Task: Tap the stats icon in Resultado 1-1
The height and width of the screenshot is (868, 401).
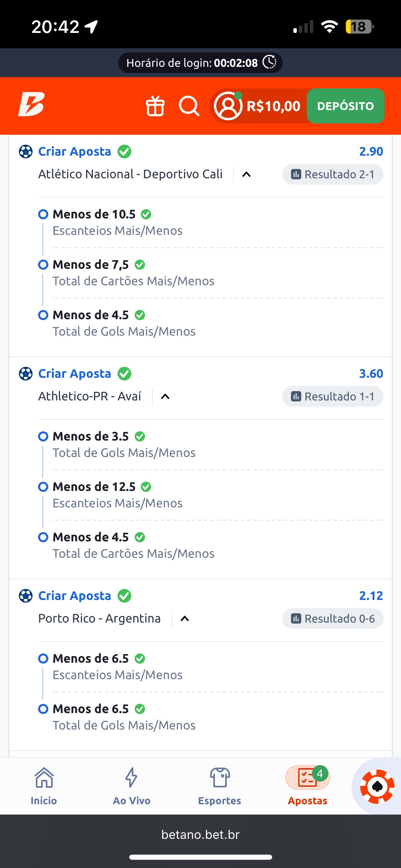Action: pos(296,397)
